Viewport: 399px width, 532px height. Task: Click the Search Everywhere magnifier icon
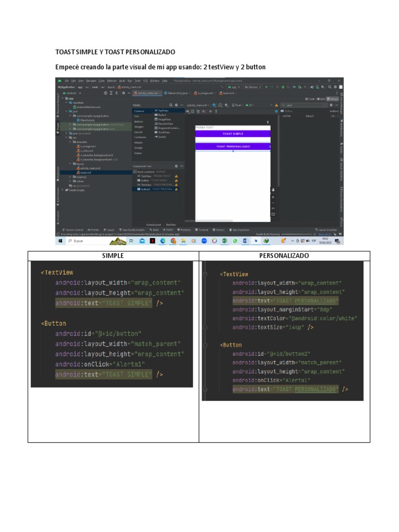coord(329,87)
